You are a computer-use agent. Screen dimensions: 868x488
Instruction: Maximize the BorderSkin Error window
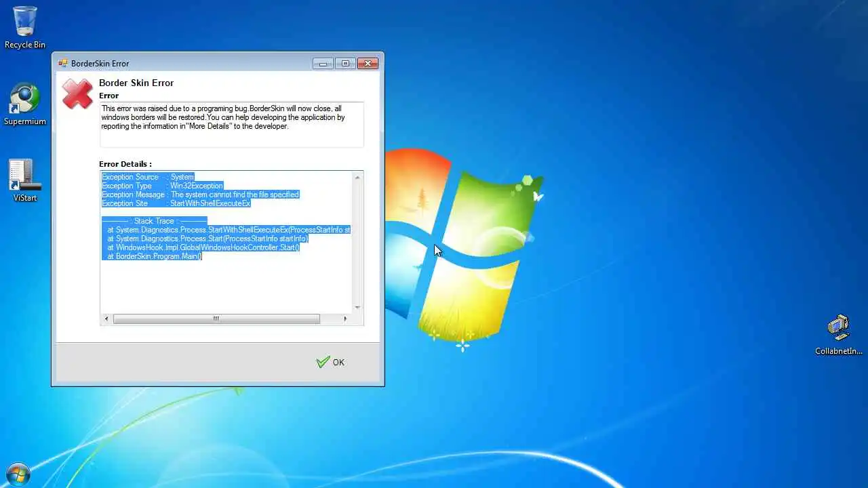click(345, 64)
